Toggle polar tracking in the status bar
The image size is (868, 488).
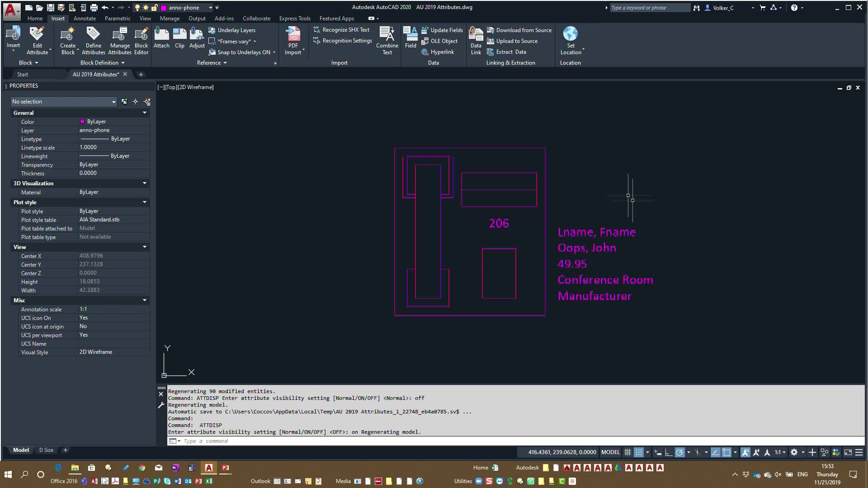[679, 452]
